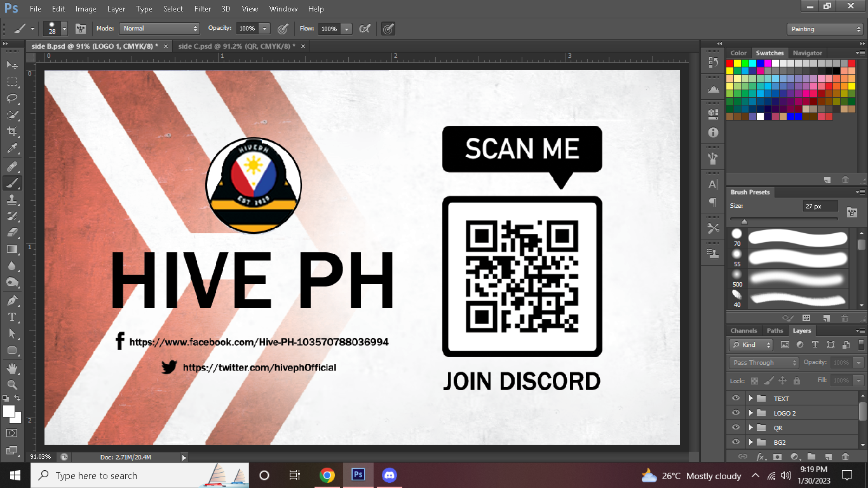This screenshot has width=868, height=488.
Task: Select the Horizontal Type tool
Action: [12, 316]
